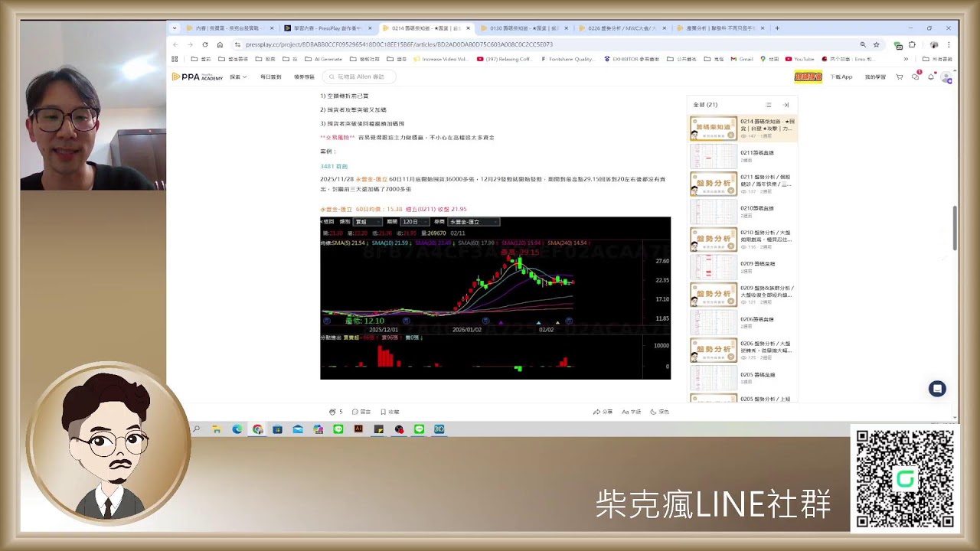Open the 領券專區 coupon link
The image size is (980, 551).
tap(304, 77)
